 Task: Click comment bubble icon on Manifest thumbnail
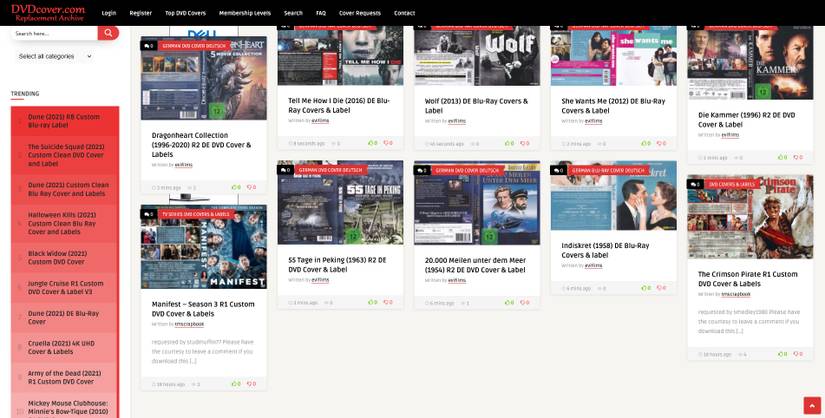[x=149, y=214]
